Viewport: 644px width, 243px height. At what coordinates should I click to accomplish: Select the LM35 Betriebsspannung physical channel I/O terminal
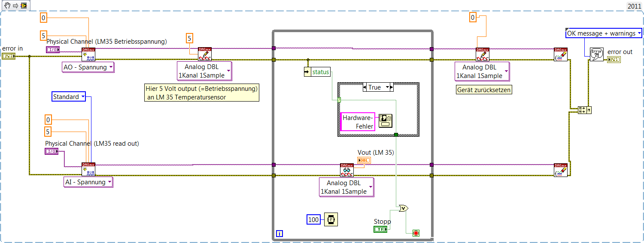coord(53,50)
